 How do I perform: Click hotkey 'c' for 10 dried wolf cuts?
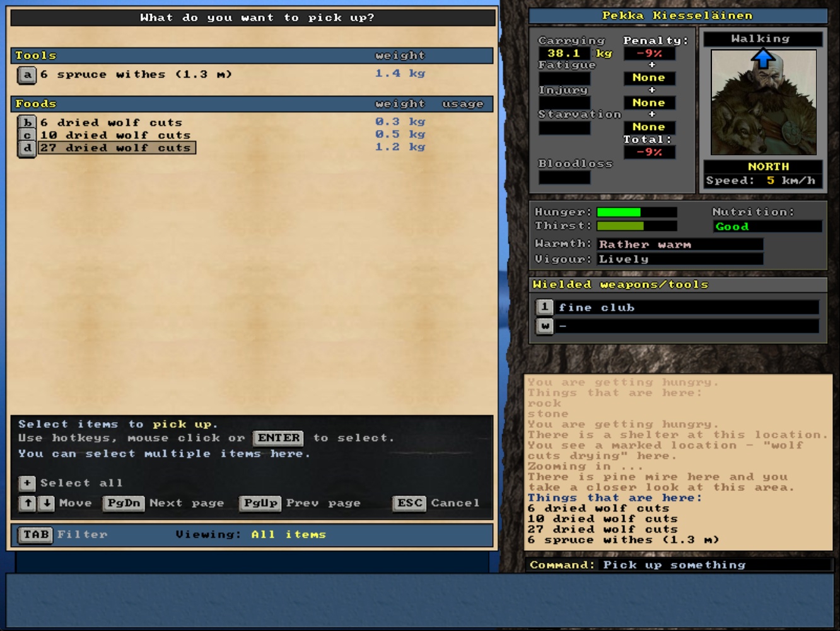click(26, 135)
